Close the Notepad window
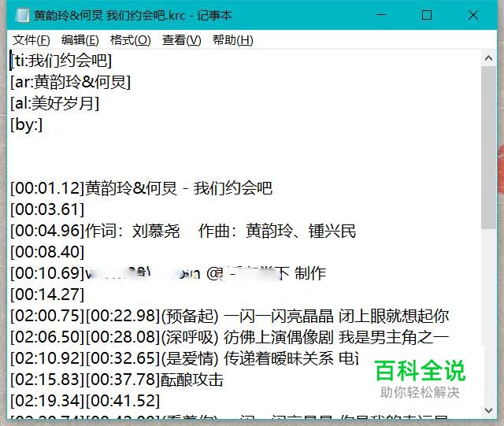The width and height of the screenshot is (504, 426). pos(472,15)
